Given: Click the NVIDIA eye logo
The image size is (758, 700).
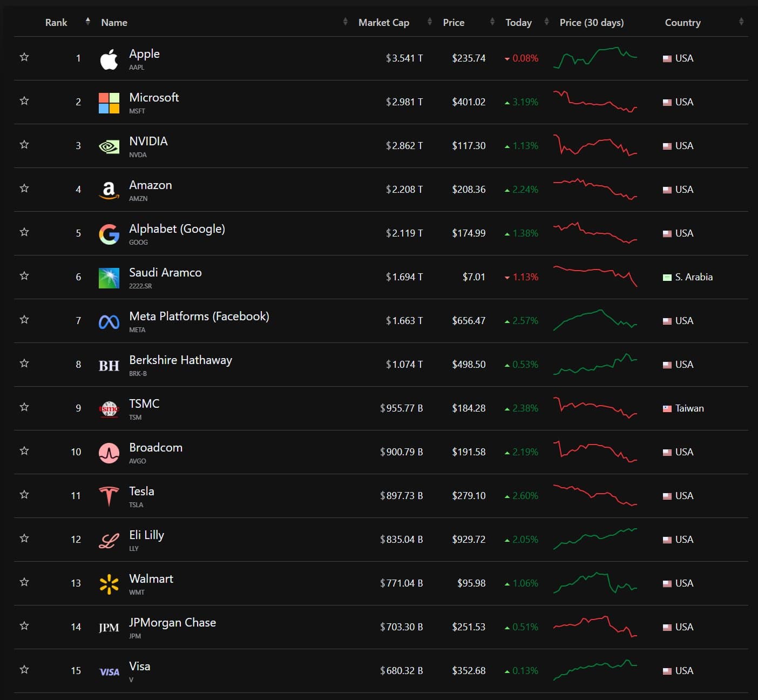Looking at the screenshot, I should pyautogui.click(x=109, y=146).
